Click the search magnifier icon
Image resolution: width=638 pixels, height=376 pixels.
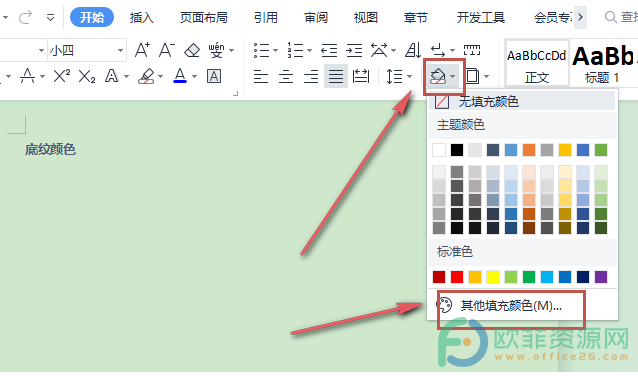pyautogui.click(x=610, y=17)
